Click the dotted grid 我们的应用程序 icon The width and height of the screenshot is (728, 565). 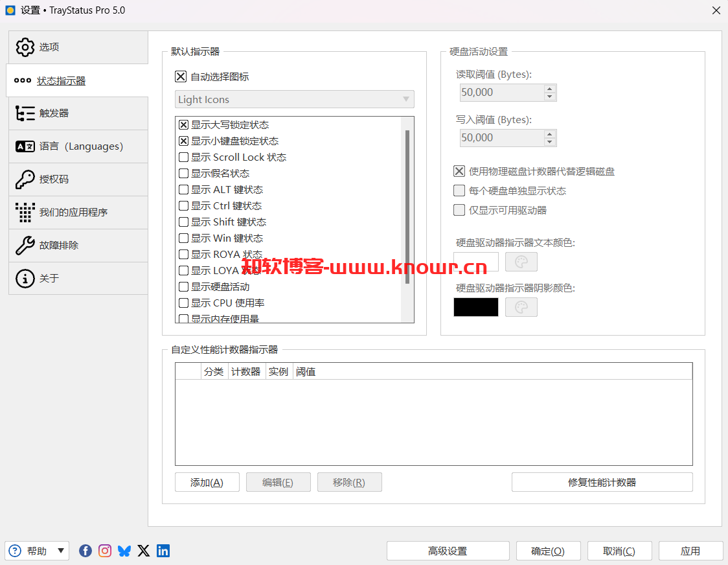point(25,213)
